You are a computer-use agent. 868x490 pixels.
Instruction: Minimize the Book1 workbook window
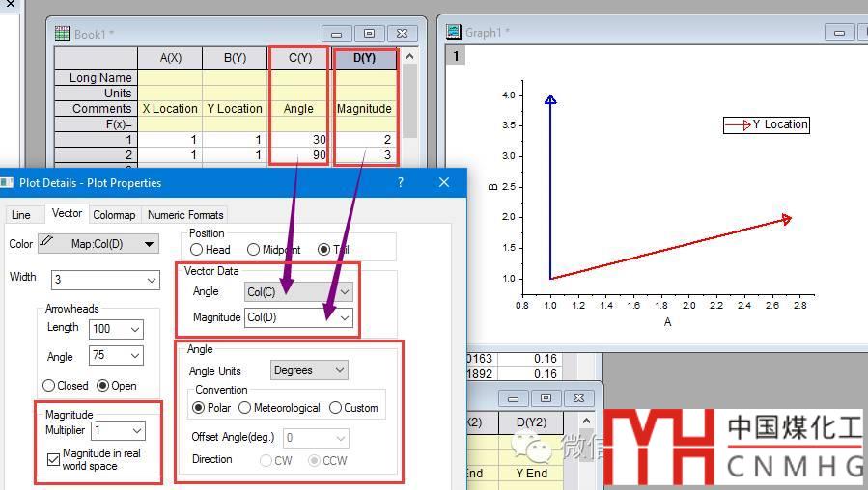point(335,34)
